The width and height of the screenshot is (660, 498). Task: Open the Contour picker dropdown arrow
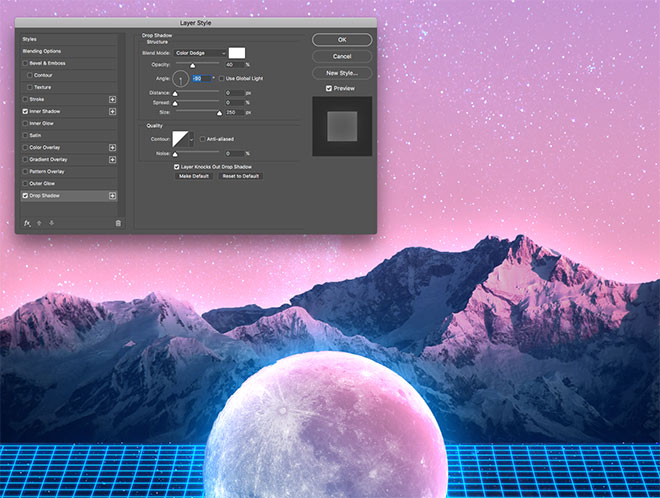(192, 139)
